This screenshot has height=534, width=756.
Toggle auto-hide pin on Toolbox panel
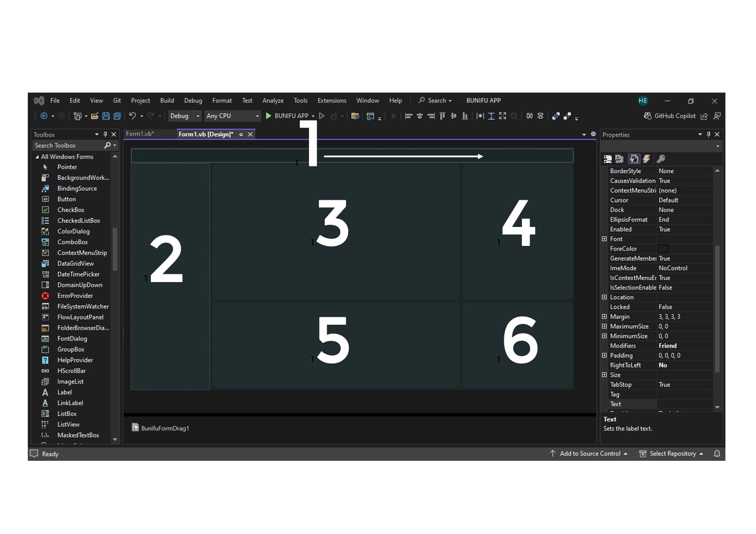105,134
